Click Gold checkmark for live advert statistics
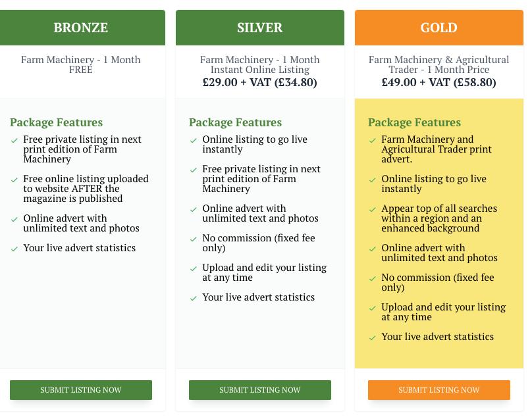The width and height of the screenshot is (532, 417). pos(373,337)
